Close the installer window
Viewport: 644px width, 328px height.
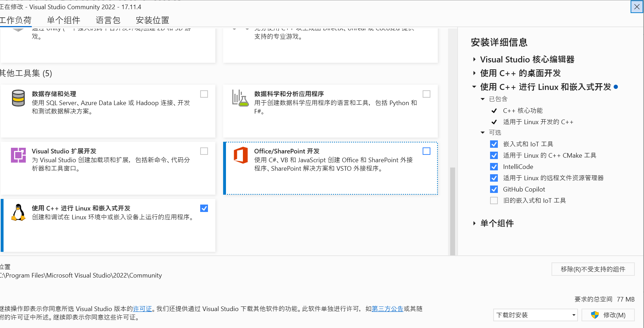click(x=637, y=7)
